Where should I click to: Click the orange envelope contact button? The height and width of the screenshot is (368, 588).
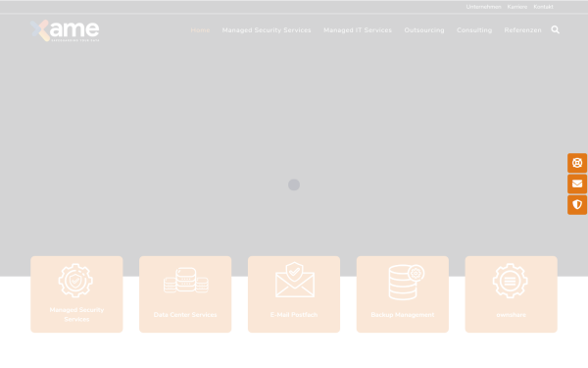click(577, 184)
